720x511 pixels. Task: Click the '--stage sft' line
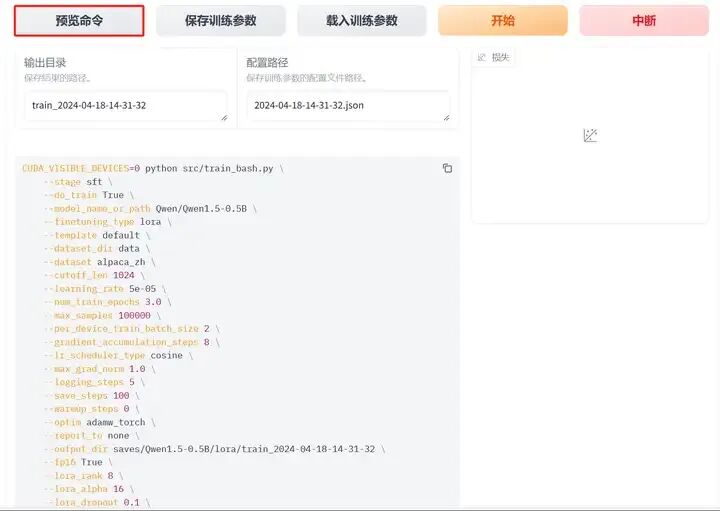(78, 182)
